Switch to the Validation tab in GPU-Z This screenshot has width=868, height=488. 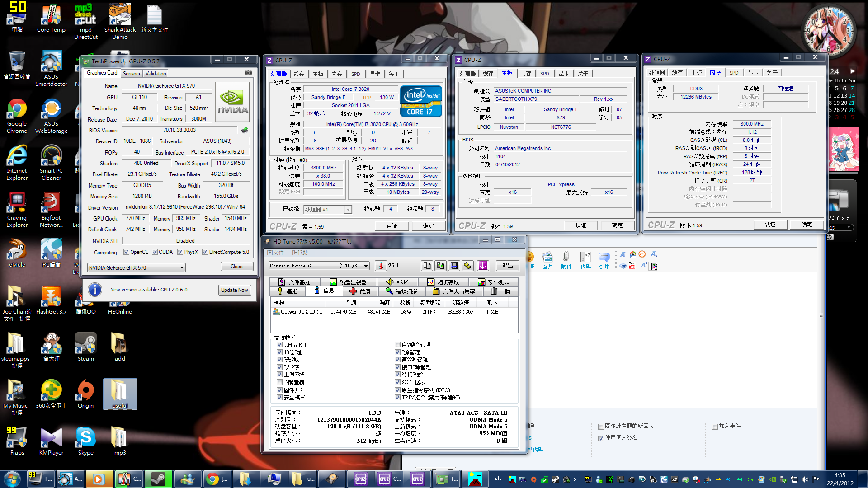coord(156,74)
